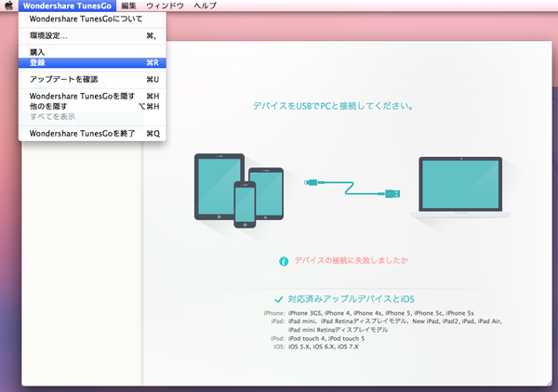
Task: Click the window resize grip corner
Action: pos(549,383)
